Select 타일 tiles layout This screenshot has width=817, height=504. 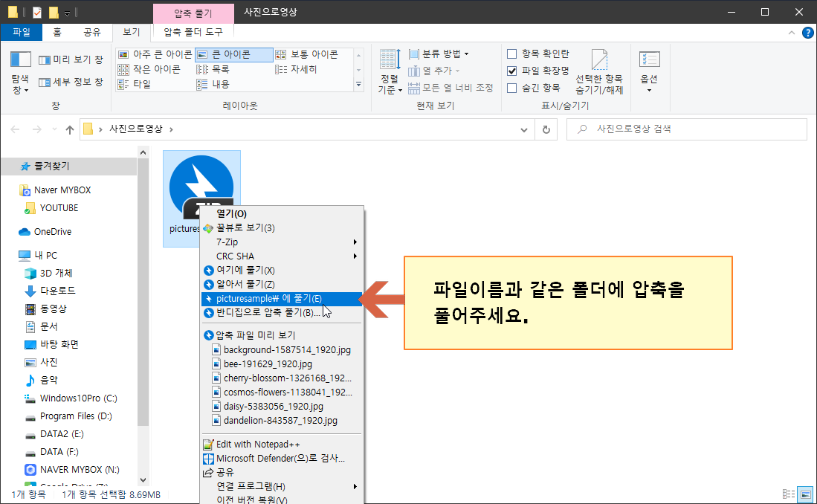pos(135,85)
